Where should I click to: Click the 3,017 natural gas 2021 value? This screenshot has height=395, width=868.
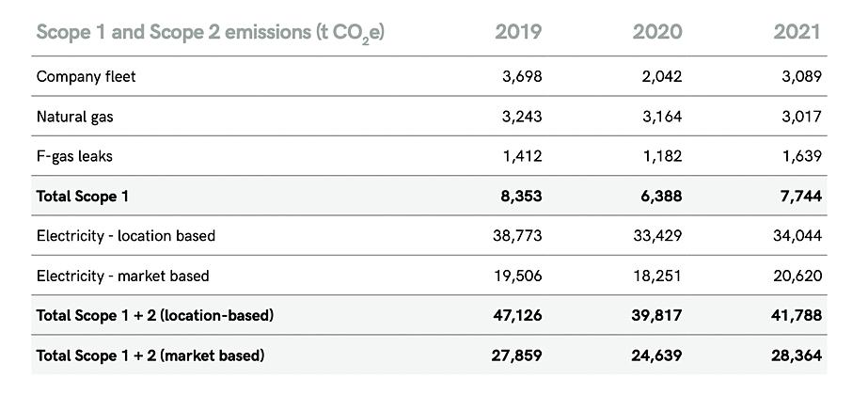pos(802,117)
